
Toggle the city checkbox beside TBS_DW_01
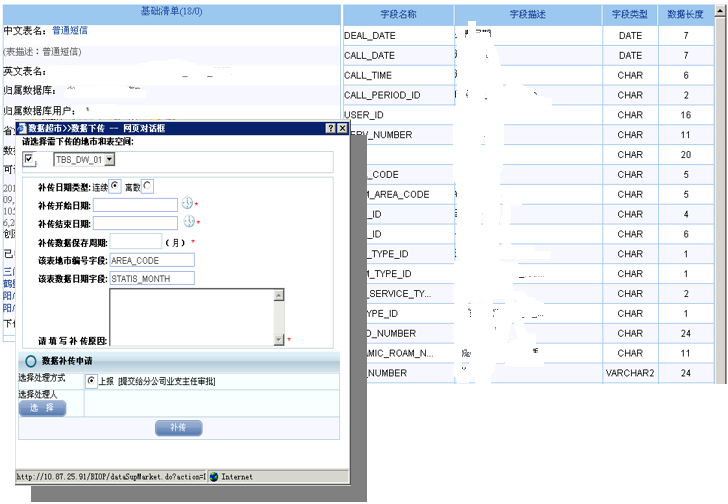[29, 159]
